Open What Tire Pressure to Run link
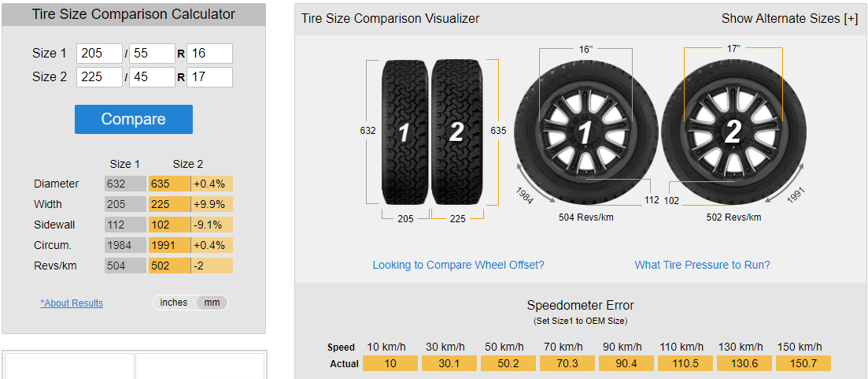This screenshot has height=379, width=868. pyautogui.click(x=702, y=265)
